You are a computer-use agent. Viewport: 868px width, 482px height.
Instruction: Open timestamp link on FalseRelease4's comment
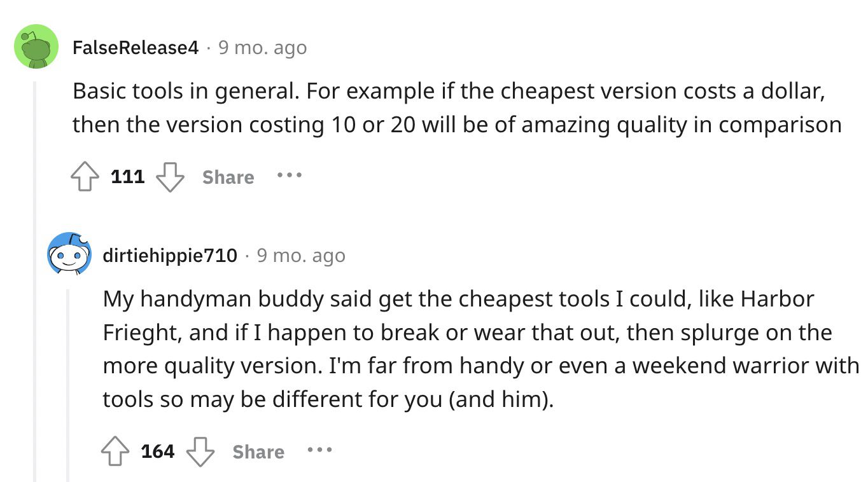[262, 48]
